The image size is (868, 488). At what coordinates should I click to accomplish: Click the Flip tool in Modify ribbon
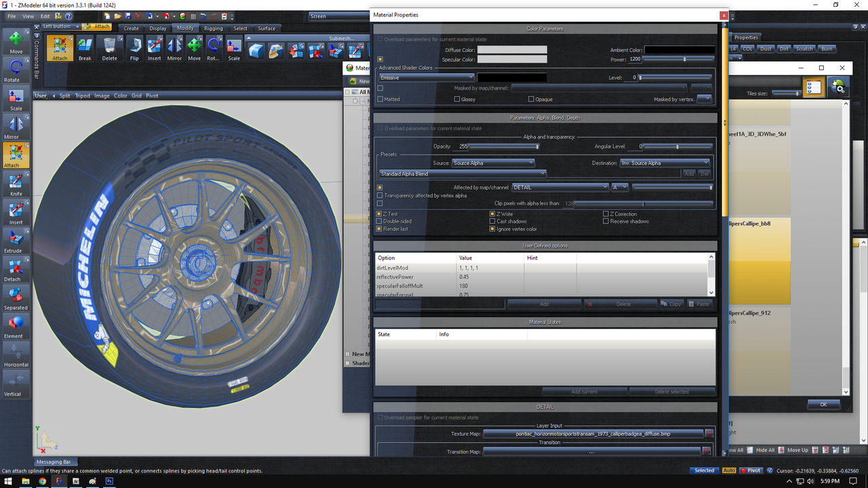click(134, 48)
